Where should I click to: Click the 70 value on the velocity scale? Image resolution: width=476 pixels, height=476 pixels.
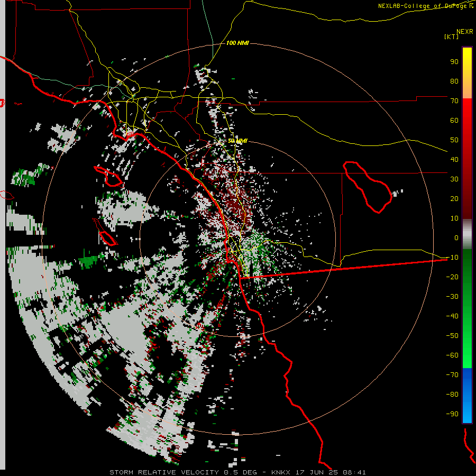[454, 101]
